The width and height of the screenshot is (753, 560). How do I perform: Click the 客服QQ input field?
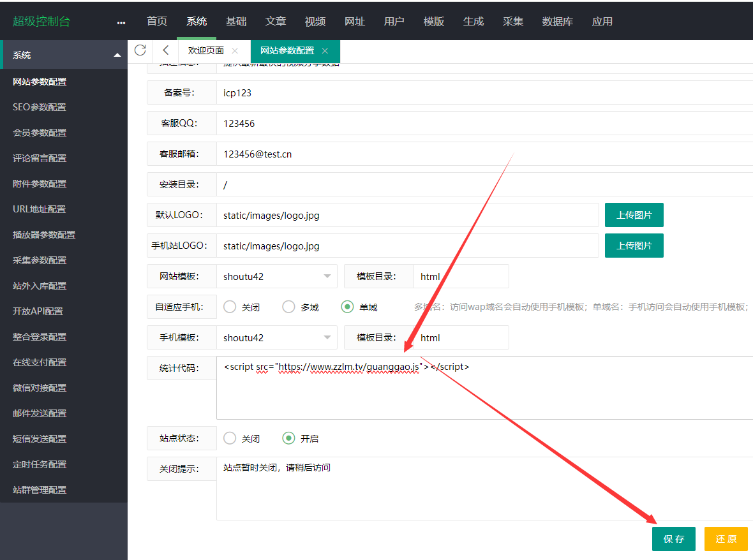point(484,123)
